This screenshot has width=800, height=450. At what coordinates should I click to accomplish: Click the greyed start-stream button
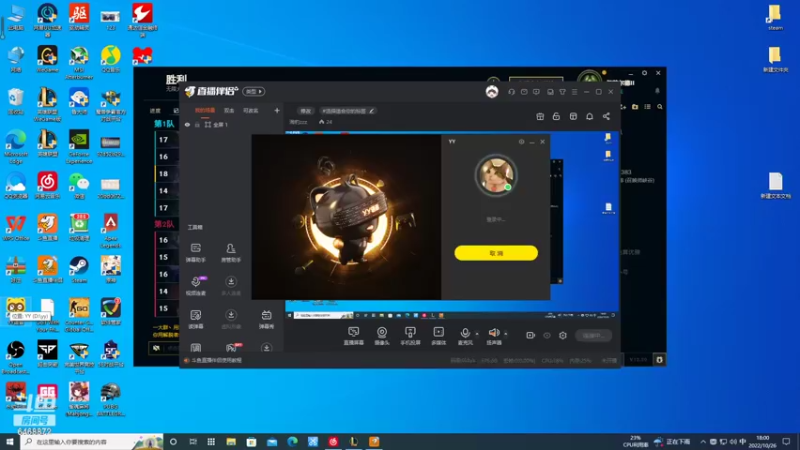[x=593, y=335]
